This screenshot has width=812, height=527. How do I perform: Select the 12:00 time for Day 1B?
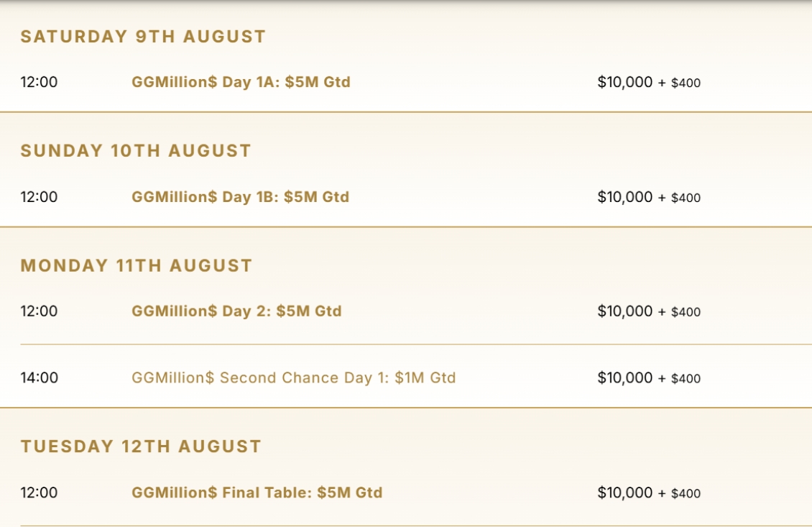39,197
